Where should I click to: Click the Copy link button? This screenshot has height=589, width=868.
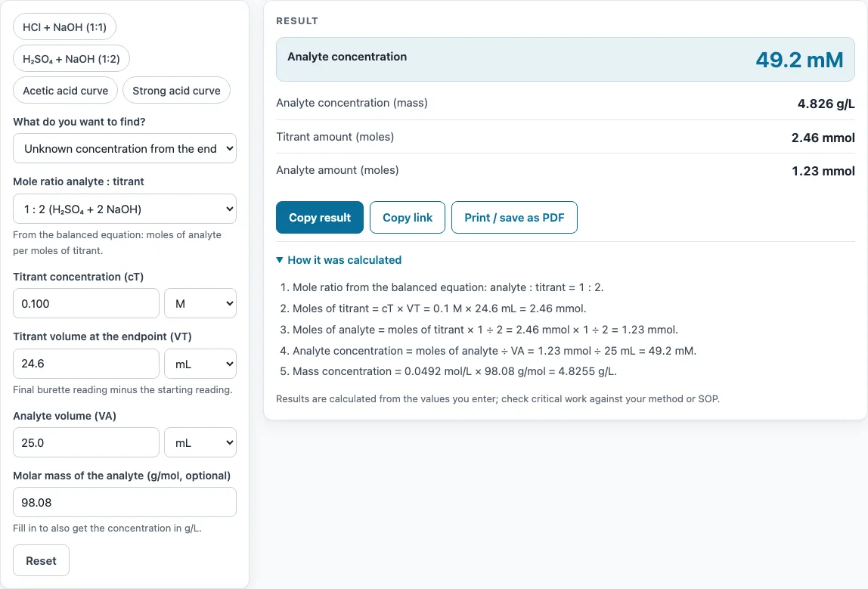(x=408, y=218)
